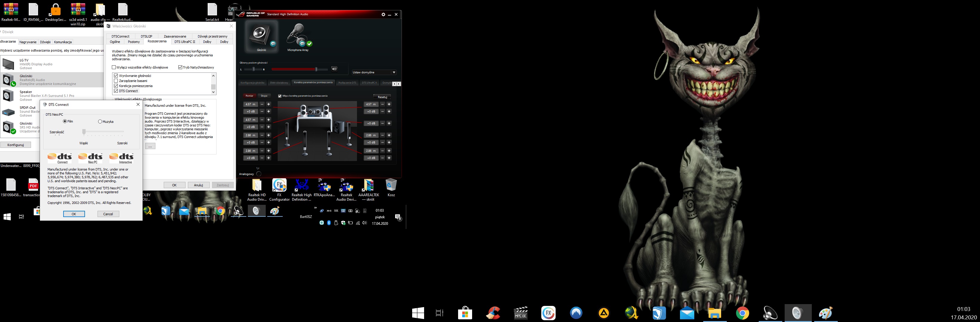The width and height of the screenshot is (980, 322).
Task: Click the Konfiguruj button
Action: [x=16, y=145]
